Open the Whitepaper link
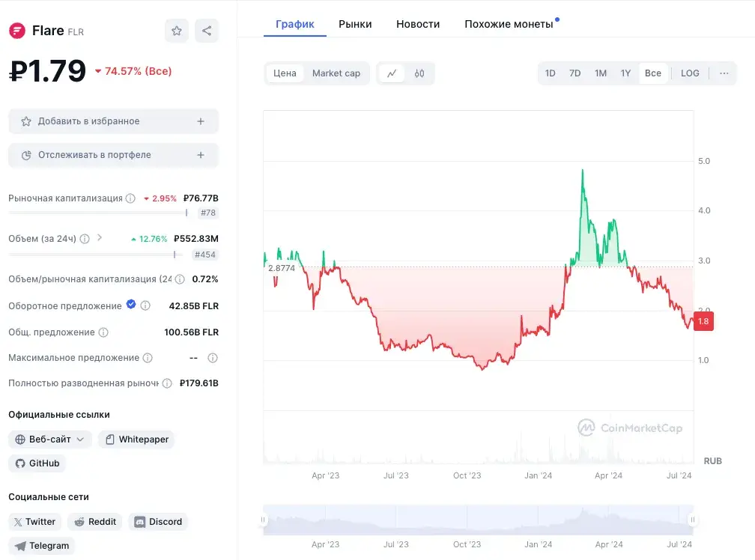The width and height of the screenshot is (755, 560). click(x=137, y=439)
